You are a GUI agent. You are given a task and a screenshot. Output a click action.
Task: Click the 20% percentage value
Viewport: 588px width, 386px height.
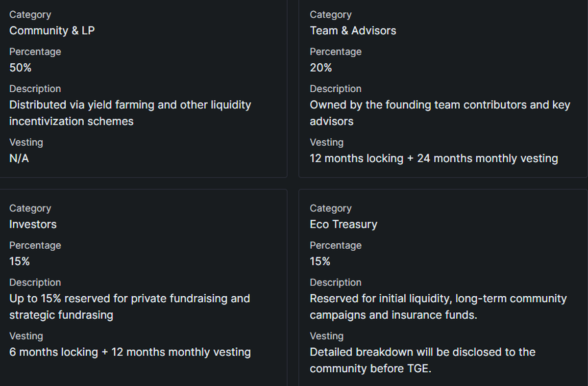coord(321,68)
